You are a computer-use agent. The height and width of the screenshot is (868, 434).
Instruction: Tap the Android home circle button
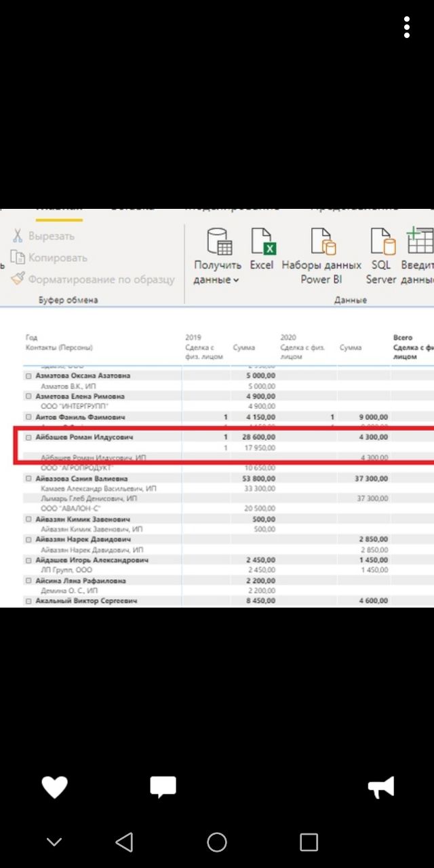coord(217,842)
